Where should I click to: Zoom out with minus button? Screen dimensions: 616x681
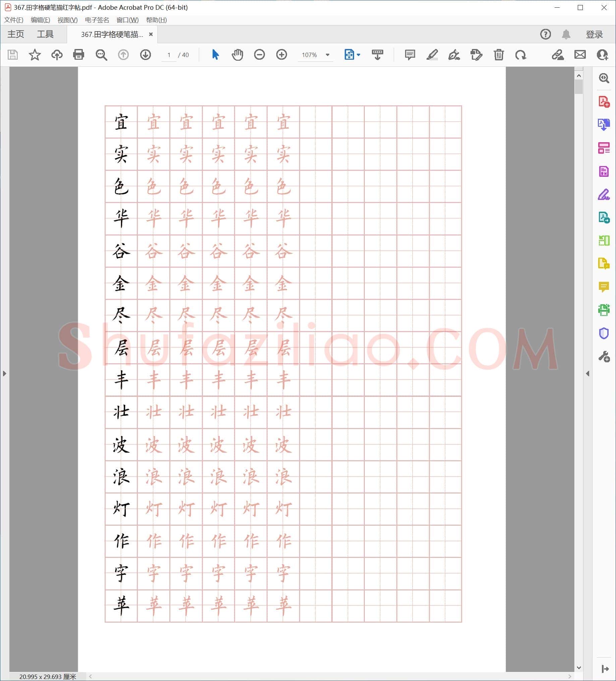259,55
